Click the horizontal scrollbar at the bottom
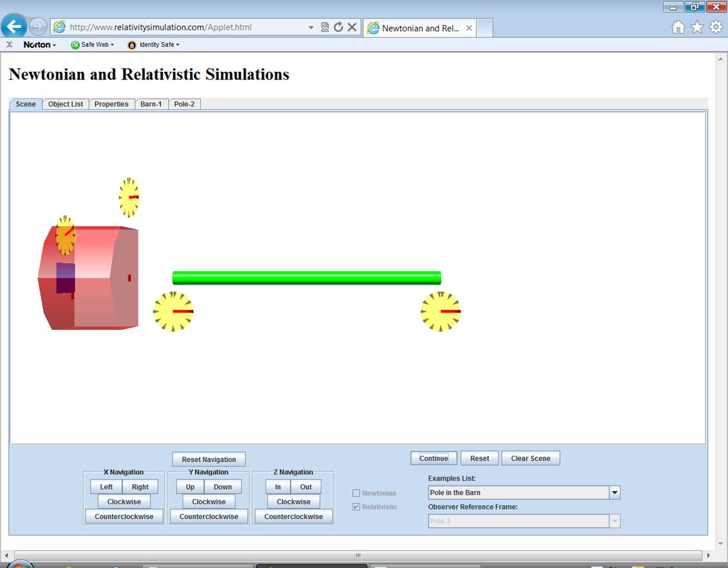Image resolution: width=728 pixels, height=568 pixels. click(357, 555)
